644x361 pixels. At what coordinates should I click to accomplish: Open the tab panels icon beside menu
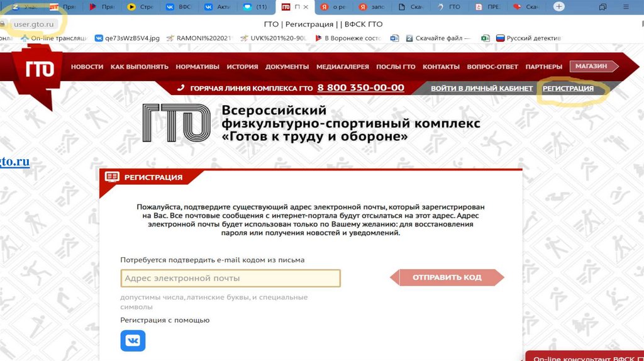click(x=602, y=6)
